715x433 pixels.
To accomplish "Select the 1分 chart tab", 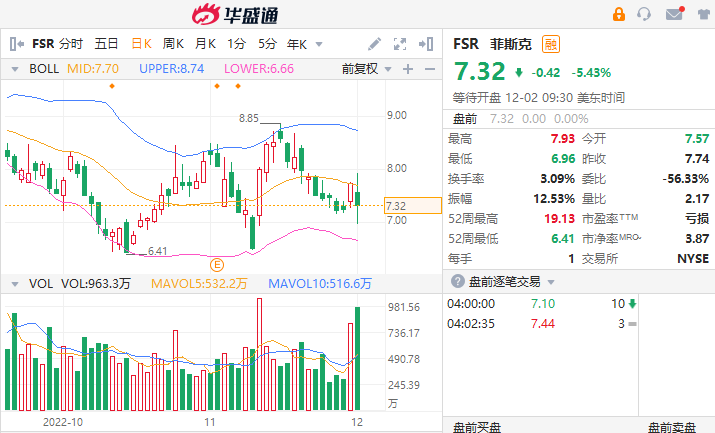I will 237,44.
